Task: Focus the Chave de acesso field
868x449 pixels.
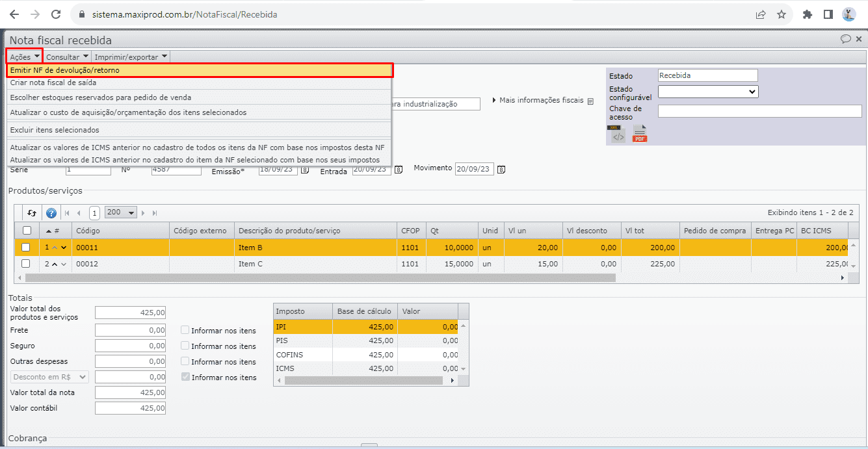Action: [759, 111]
